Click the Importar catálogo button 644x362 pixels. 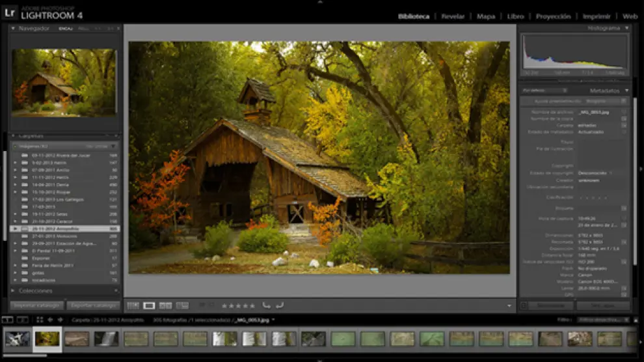coord(36,305)
